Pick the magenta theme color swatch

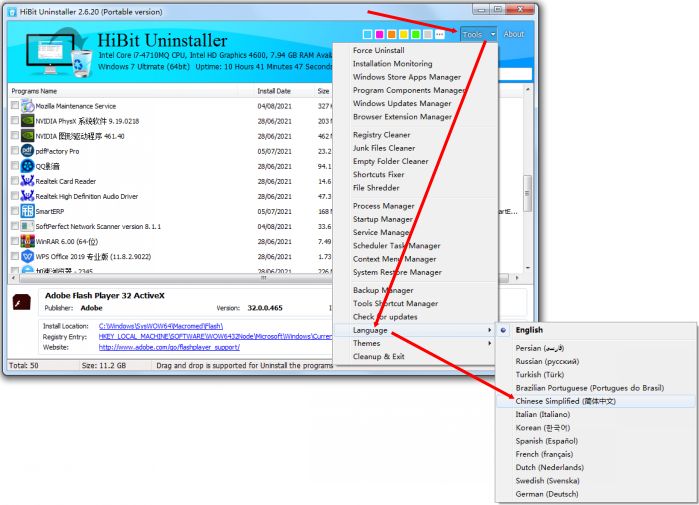379,34
